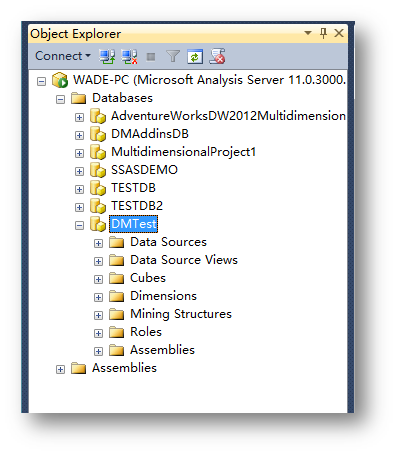Screen dimensions: 397x455
Task: Click the TESTDB2 database icon
Action: 98,206
